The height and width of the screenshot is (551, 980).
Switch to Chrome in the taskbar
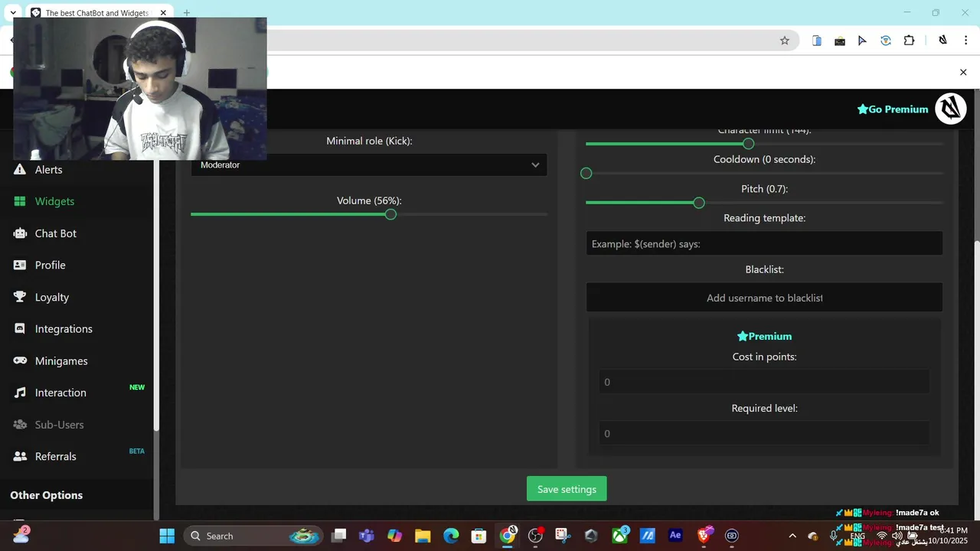tap(508, 535)
